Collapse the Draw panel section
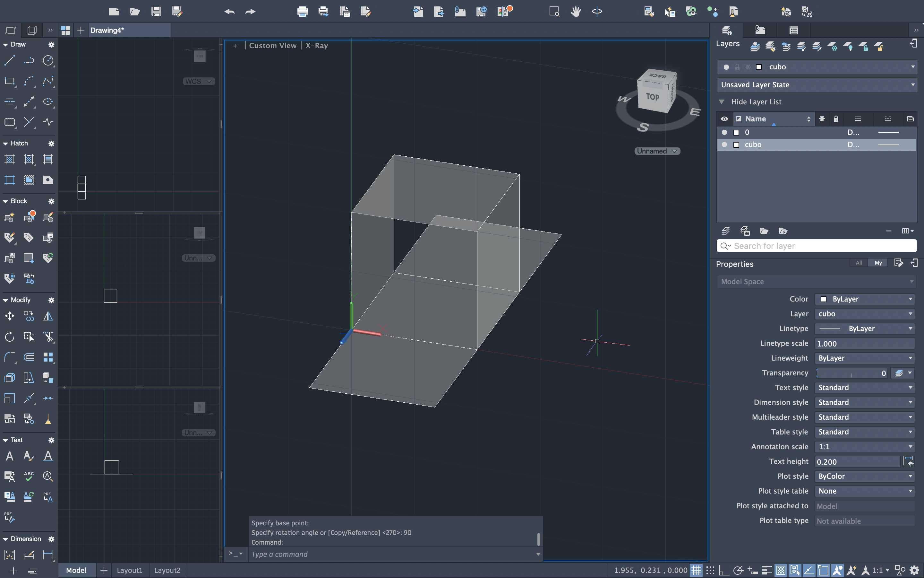Image resolution: width=924 pixels, height=578 pixels. [x=5, y=44]
